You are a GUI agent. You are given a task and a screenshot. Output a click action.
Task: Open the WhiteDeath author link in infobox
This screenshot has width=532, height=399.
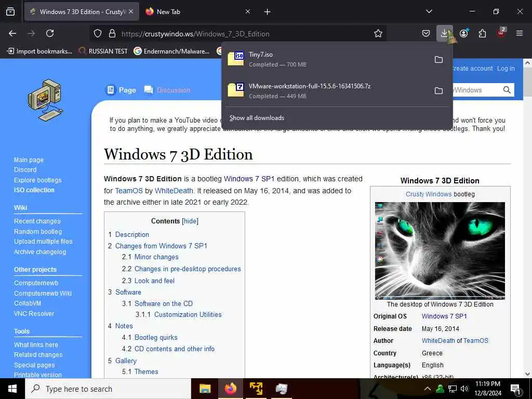click(438, 341)
